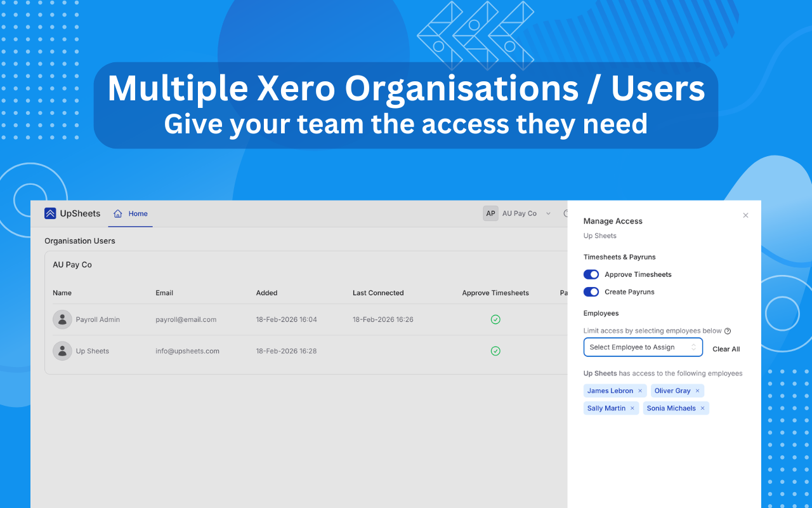Click the Sonia Michaels employee tag

[676, 408]
